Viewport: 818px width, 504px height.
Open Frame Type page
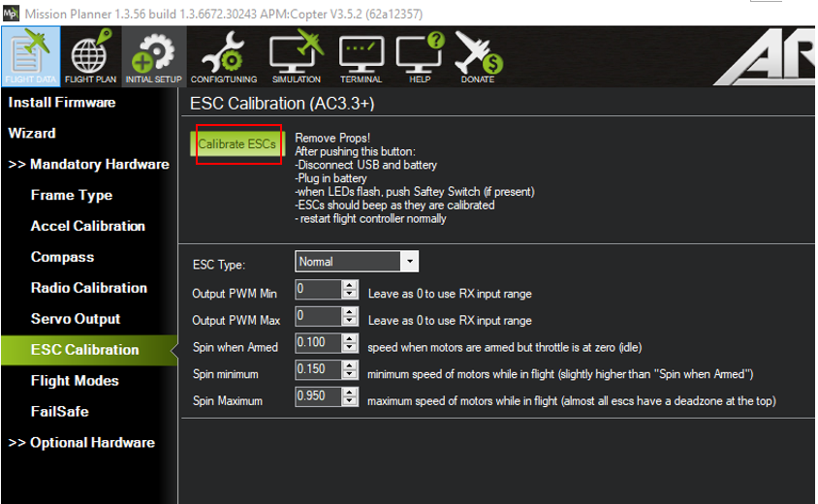(72, 195)
